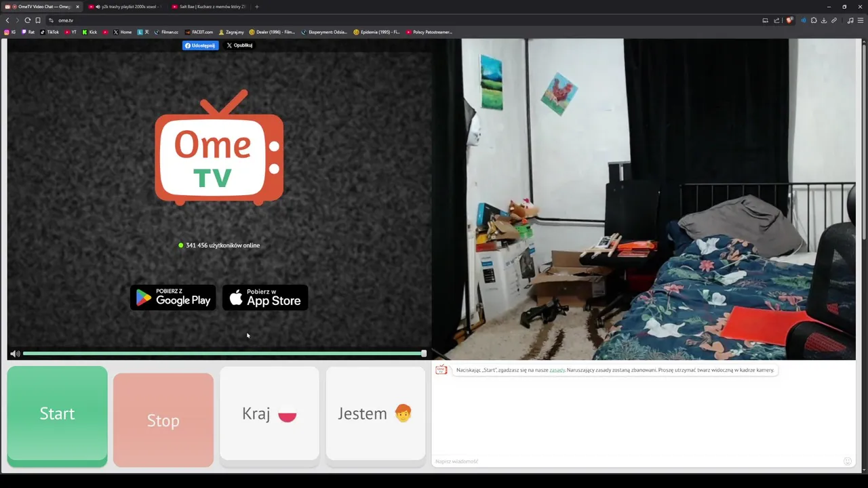Open the browser hamburger menu

point(860,20)
